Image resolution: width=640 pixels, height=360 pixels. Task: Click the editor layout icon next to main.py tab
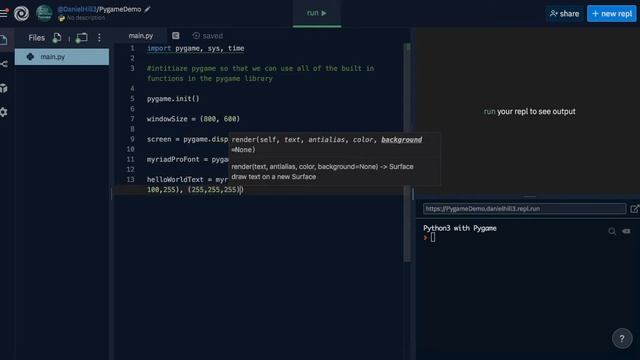pos(176,36)
